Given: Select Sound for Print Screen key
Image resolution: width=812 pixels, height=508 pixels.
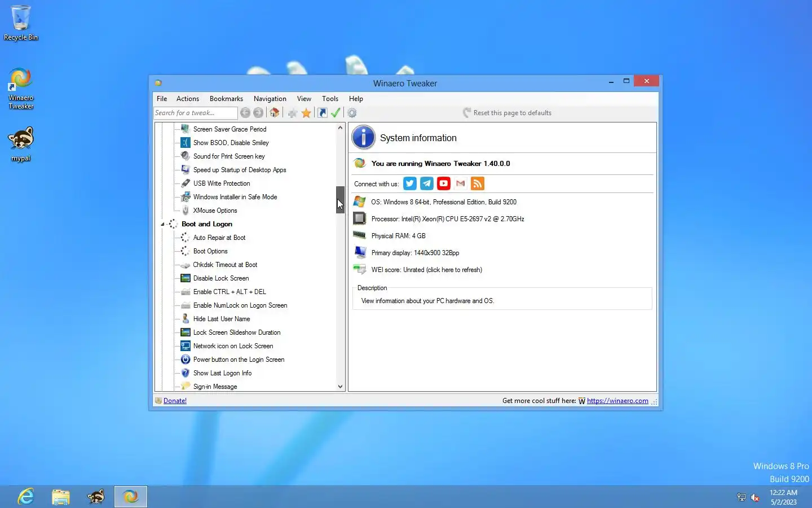Looking at the screenshot, I should pos(228,156).
